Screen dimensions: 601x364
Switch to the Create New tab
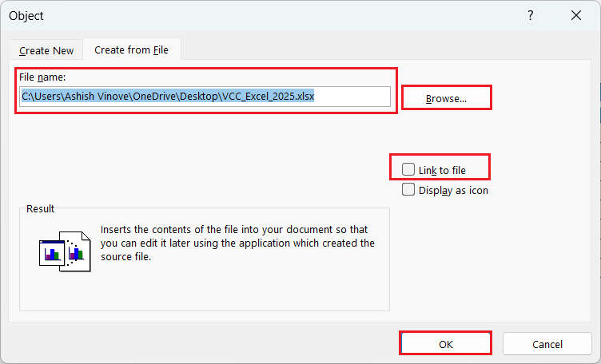tap(46, 50)
